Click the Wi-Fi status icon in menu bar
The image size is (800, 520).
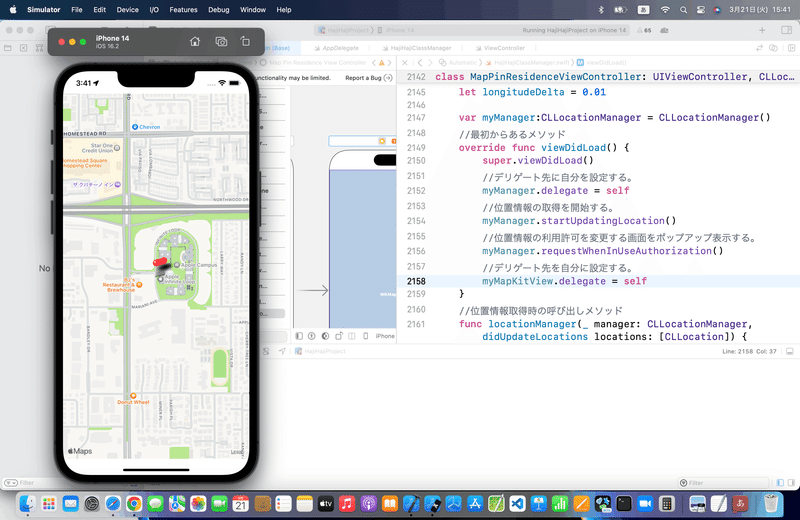pos(665,10)
